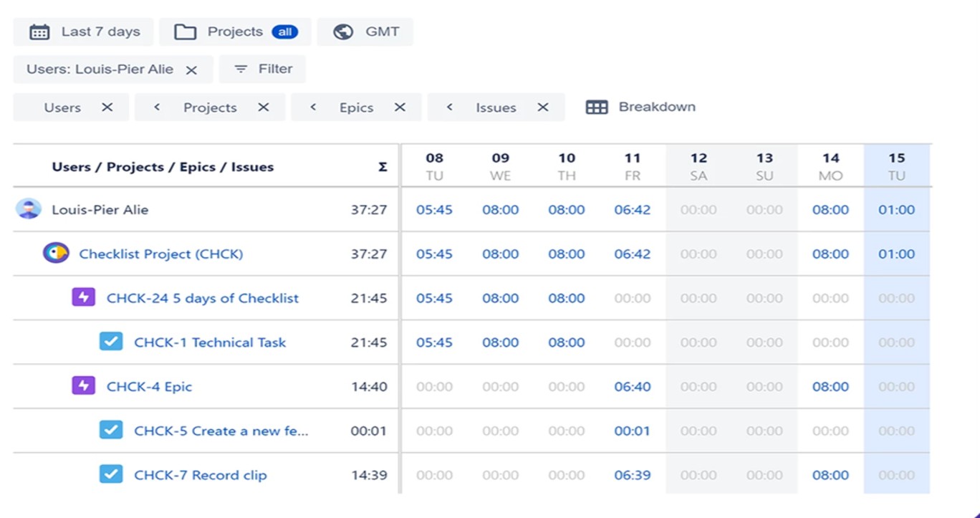
Task: Click the checkbox icon for CHCK-1 Technical Task
Action: tap(111, 342)
